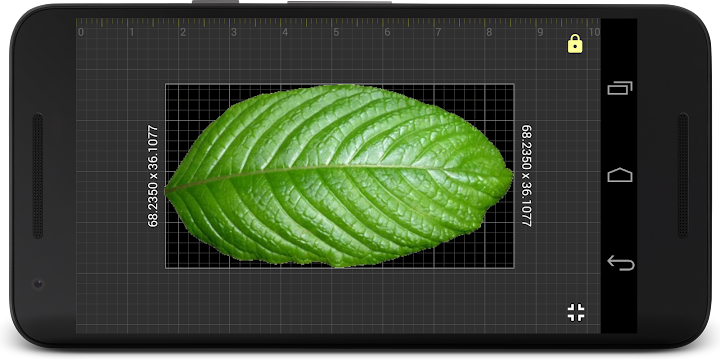Tap ruler mark 0

pyautogui.click(x=81, y=32)
